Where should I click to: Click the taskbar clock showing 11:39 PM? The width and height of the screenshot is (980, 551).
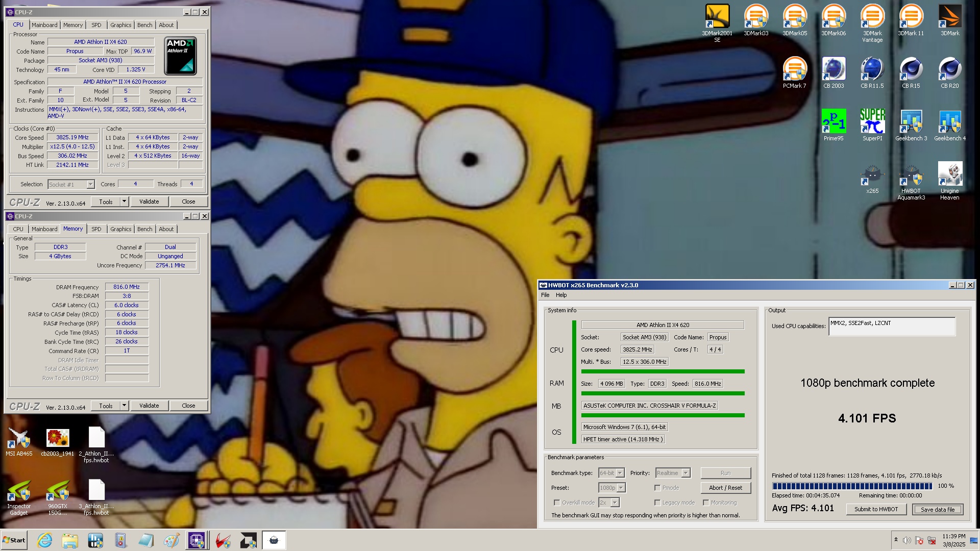(953, 540)
